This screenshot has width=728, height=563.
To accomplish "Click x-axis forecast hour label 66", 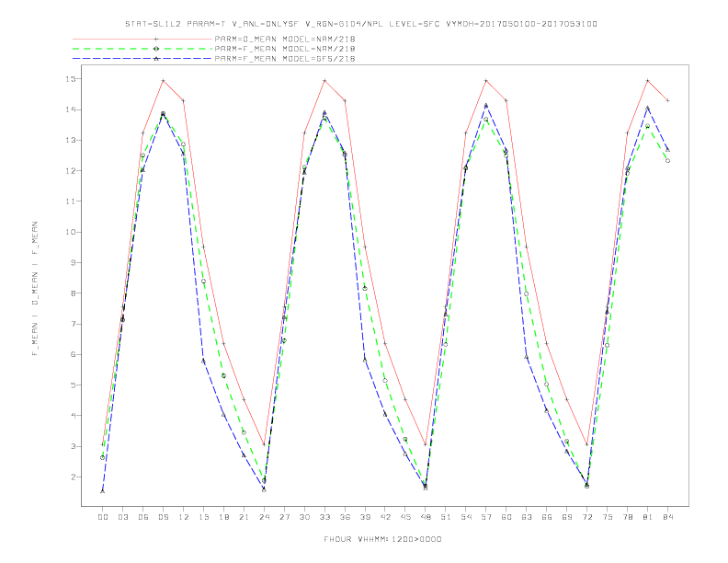I will pyautogui.click(x=547, y=517).
